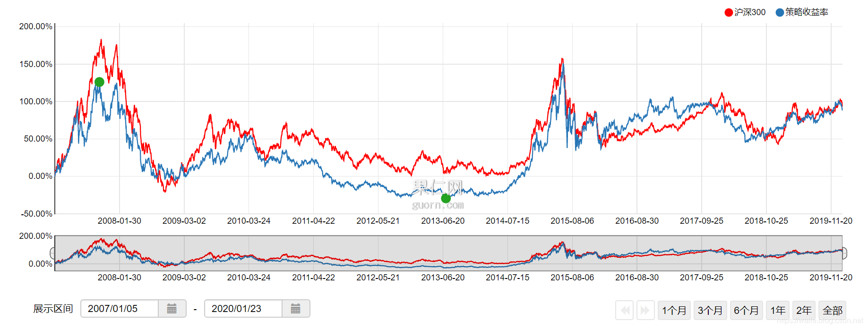Click the 200.00% label on main chart
Viewport: 868px width, 329px height.
36,26
